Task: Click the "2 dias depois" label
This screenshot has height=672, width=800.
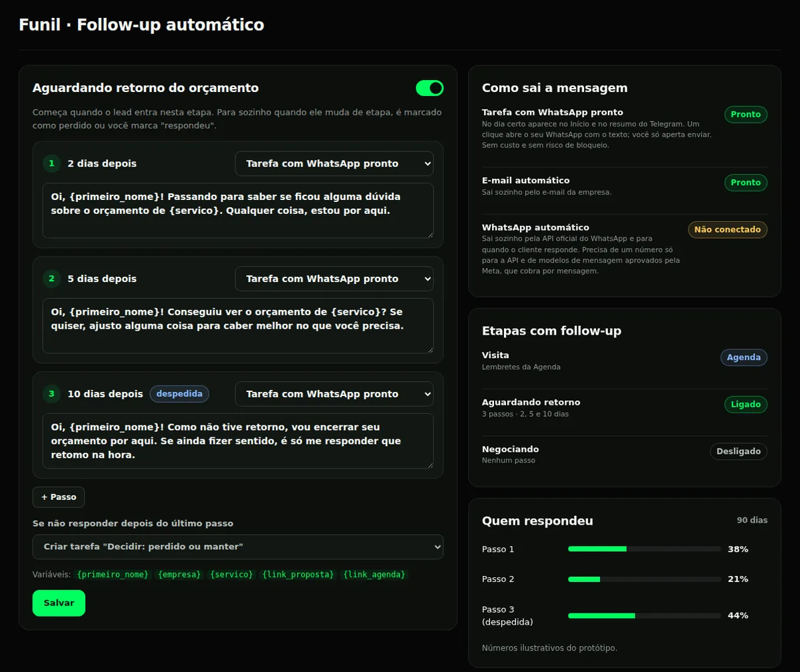Action: pos(102,163)
